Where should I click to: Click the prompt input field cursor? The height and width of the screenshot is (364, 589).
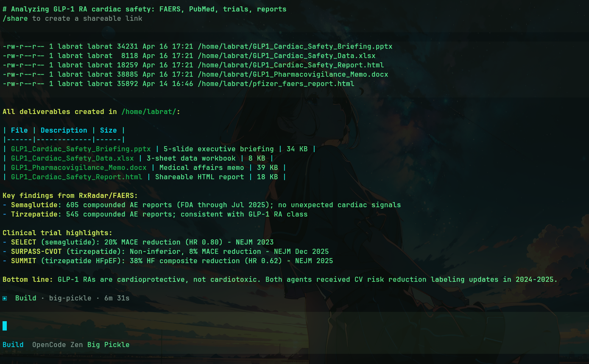point(5,326)
